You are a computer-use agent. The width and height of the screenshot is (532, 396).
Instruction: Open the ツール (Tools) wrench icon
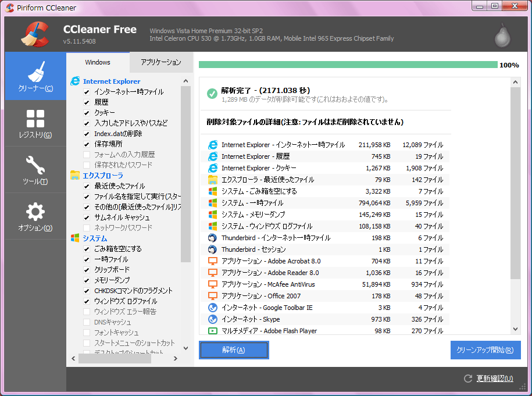[35, 165]
